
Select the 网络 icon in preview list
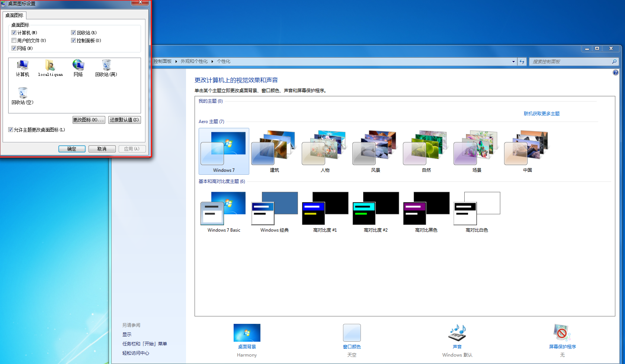[x=78, y=66]
